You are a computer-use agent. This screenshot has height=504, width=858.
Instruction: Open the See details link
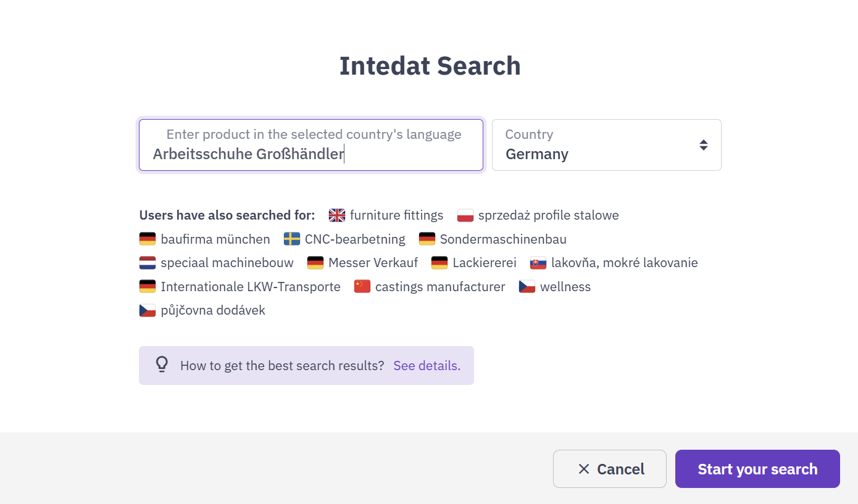(x=427, y=366)
